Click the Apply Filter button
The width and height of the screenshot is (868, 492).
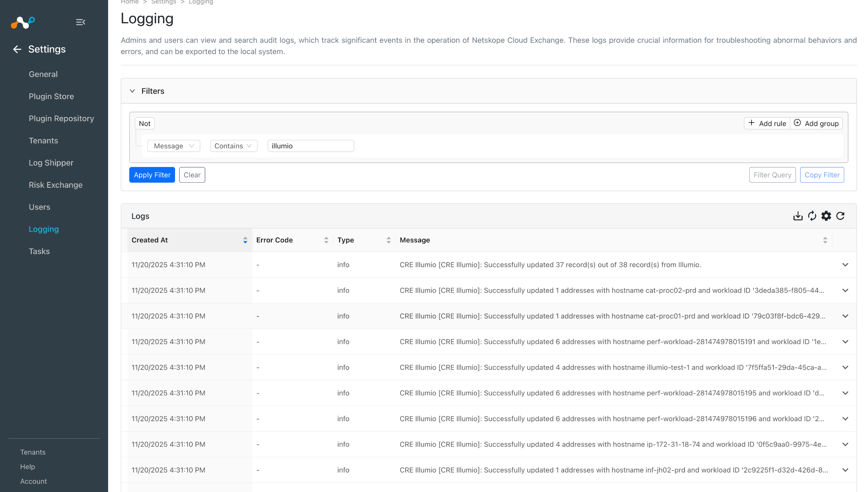[152, 175]
